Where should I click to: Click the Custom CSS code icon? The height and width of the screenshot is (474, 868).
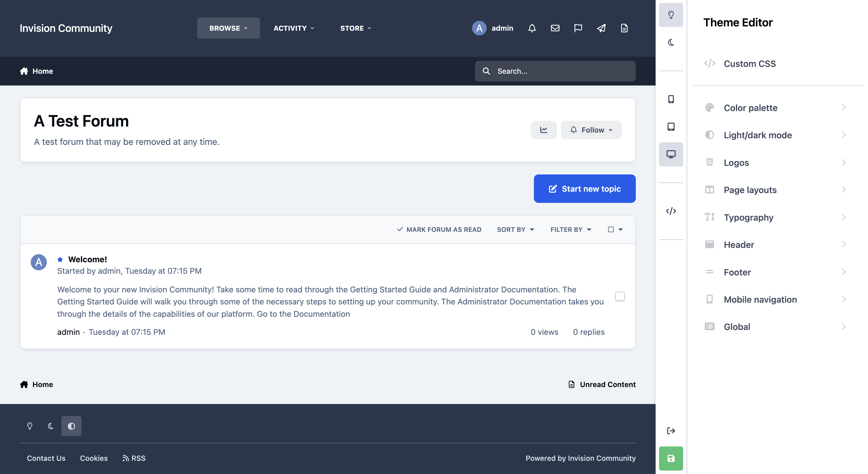point(710,63)
